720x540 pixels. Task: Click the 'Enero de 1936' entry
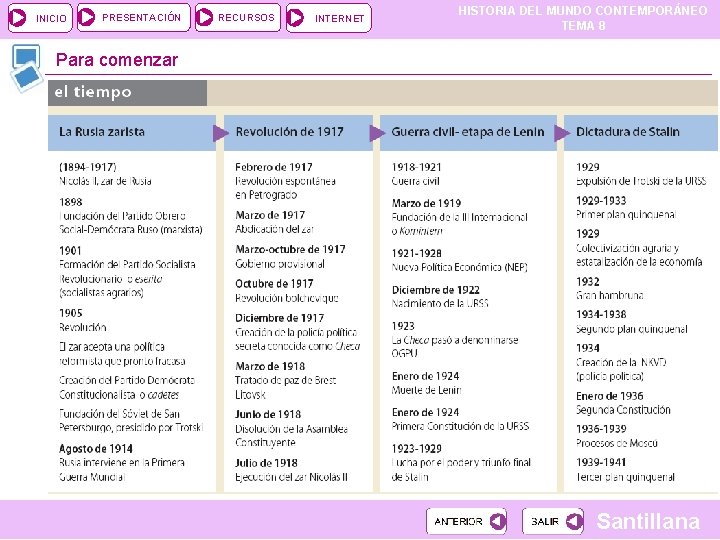[610, 396]
